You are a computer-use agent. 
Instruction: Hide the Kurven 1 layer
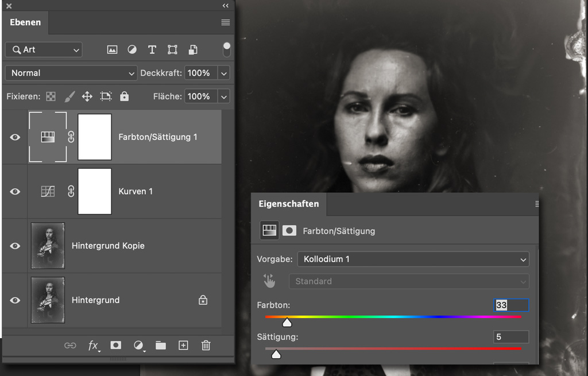(x=15, y=192)
